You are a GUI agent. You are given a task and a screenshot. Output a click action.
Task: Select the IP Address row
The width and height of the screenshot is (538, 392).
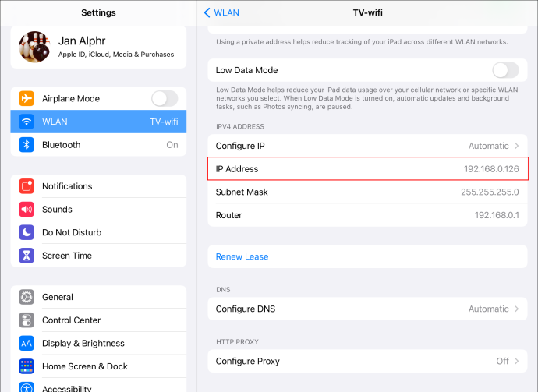tap(367, 169)
